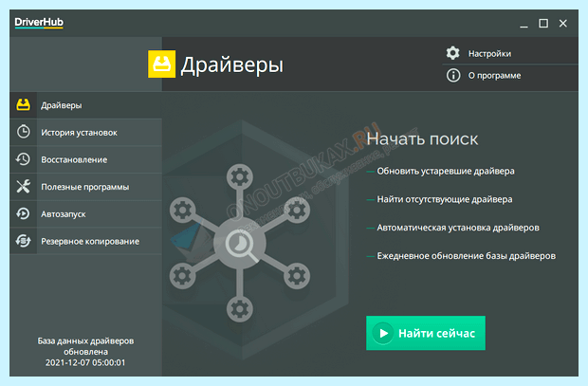Screen dimensions: 588x386
Task: Click the date 2021-12-07 05:00:01
Action: [x=85, y=362]
